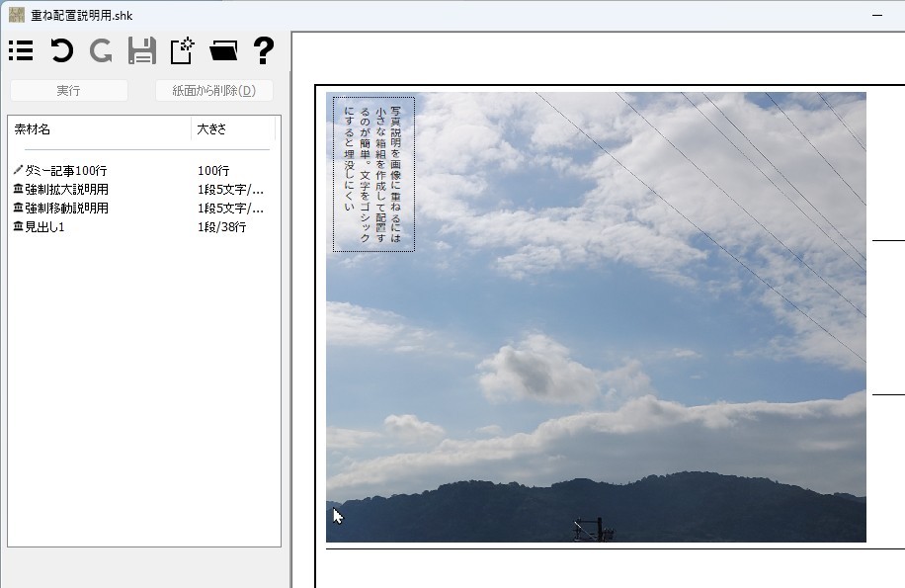Viewport: 905px width, 588px height.
Task: Click the vertical caption text box on photo
Action: 373,174
